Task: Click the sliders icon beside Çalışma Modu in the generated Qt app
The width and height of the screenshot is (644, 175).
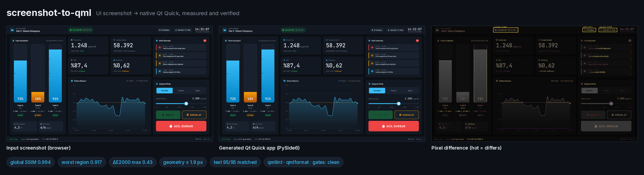Action: click(x=369, y=84)
